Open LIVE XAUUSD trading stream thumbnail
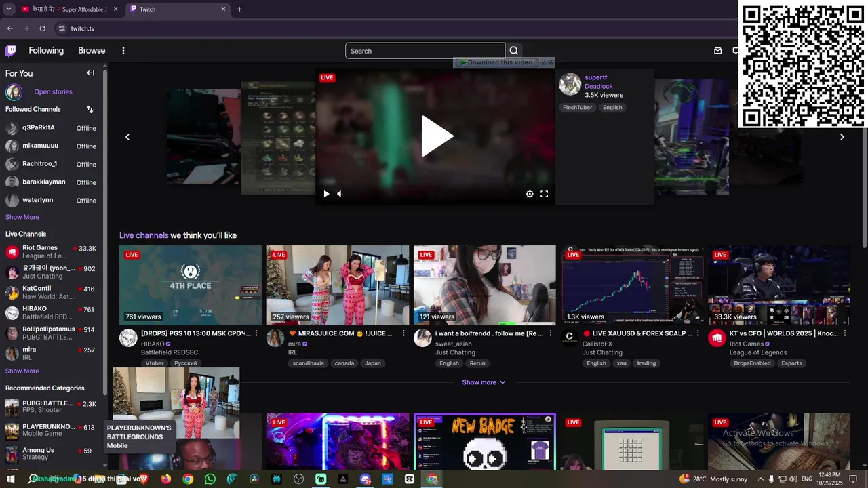The height and width of the screenshot is (488, 868). coord(632,285)
